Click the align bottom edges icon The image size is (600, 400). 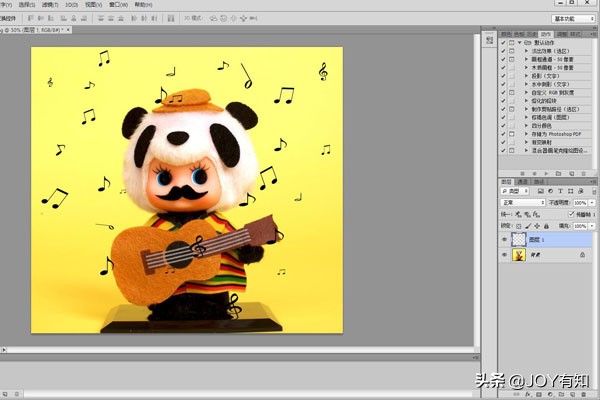point(51,18)
